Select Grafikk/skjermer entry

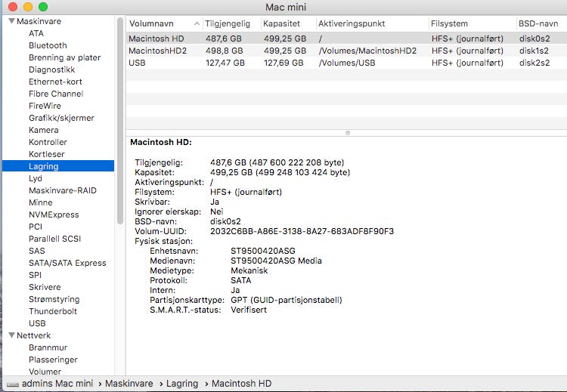point(61,118)
